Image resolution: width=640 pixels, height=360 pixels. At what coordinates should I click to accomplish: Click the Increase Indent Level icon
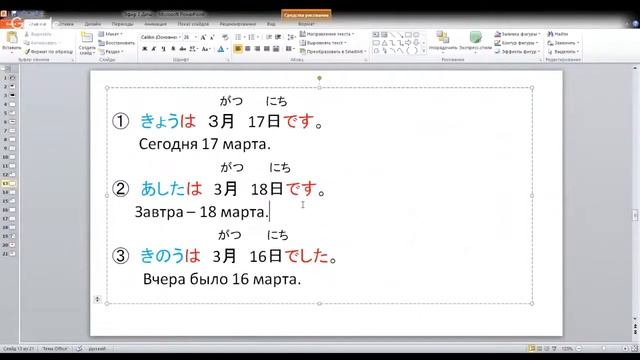point(278,37)
